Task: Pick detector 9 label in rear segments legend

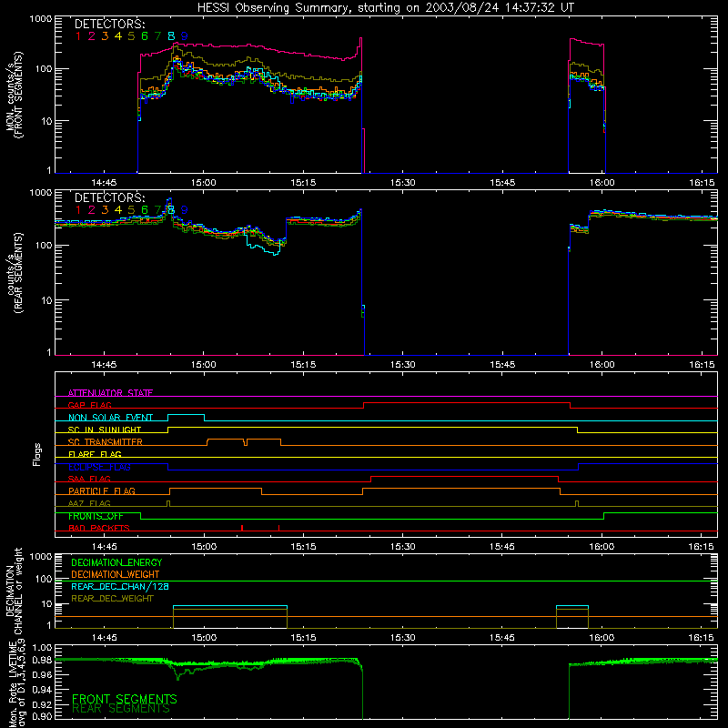Action: tap(185, 210)
